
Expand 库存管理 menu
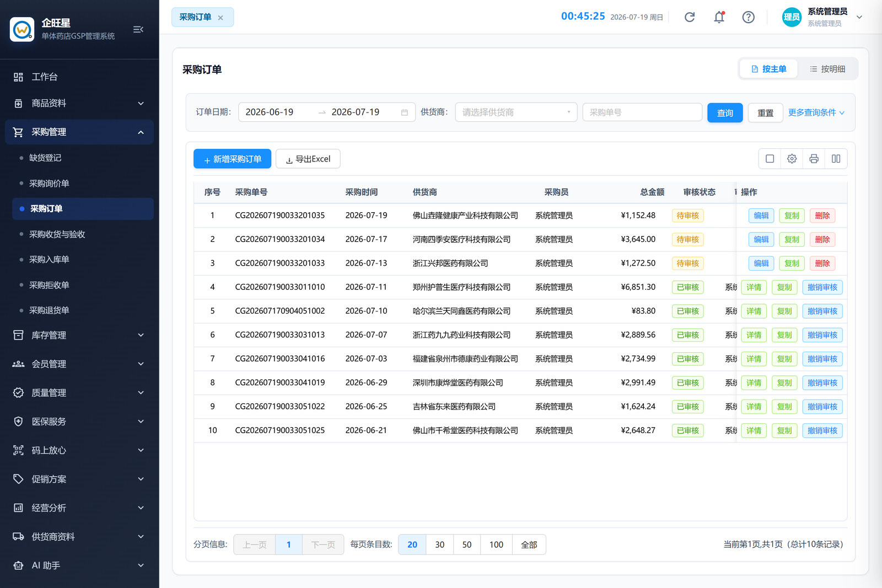tap(79, 335)
